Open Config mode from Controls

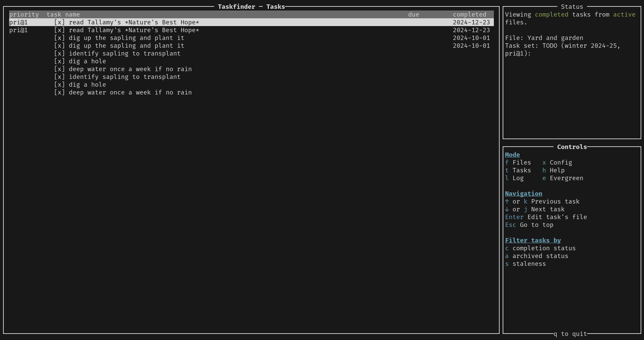coord(557,163)
